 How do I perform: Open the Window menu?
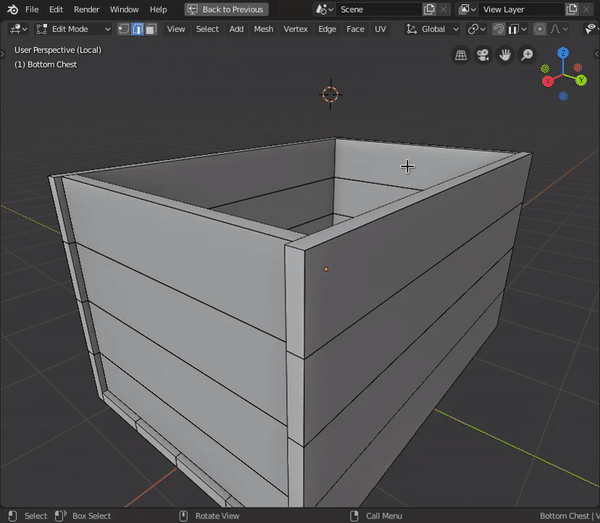coord(124,10)
